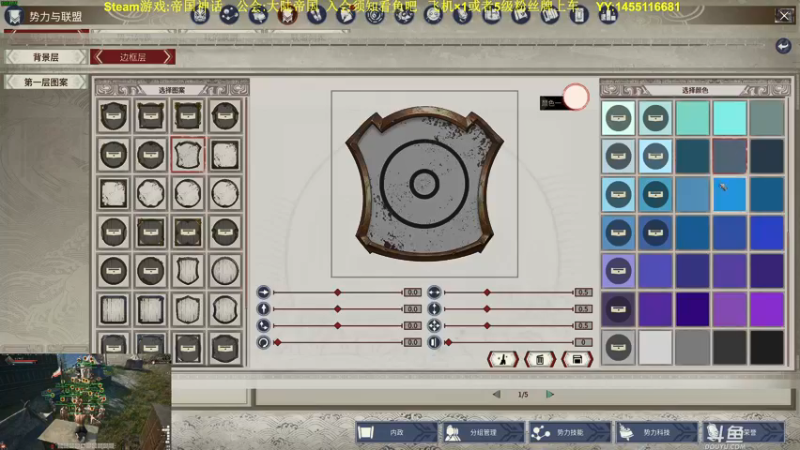Pick the gray emblem-preview swatch in bottom row

618,347
